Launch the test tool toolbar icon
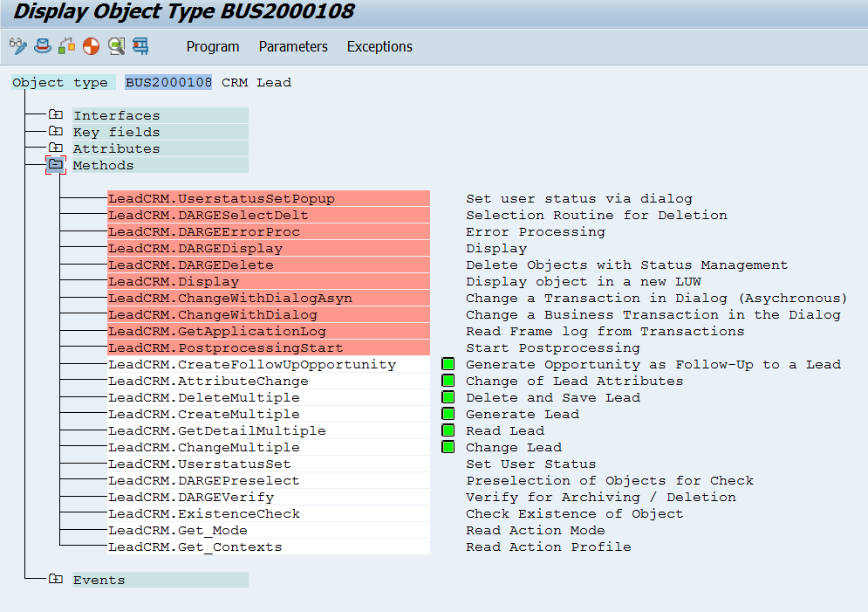 click(x=140, y=46)
